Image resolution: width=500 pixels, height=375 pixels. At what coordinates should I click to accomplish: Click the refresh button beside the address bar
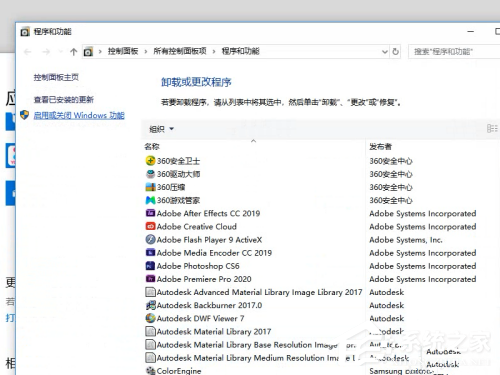coord(395,52)
